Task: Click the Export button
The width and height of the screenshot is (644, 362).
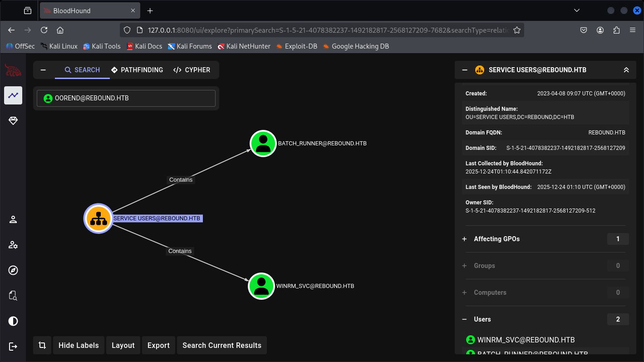Action: pyautogui.click(x=158, y=345)
